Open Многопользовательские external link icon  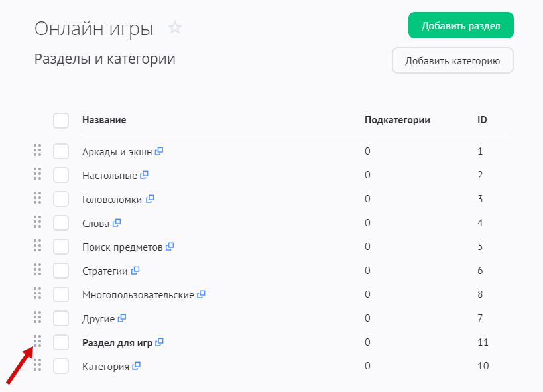coord(202,294)
